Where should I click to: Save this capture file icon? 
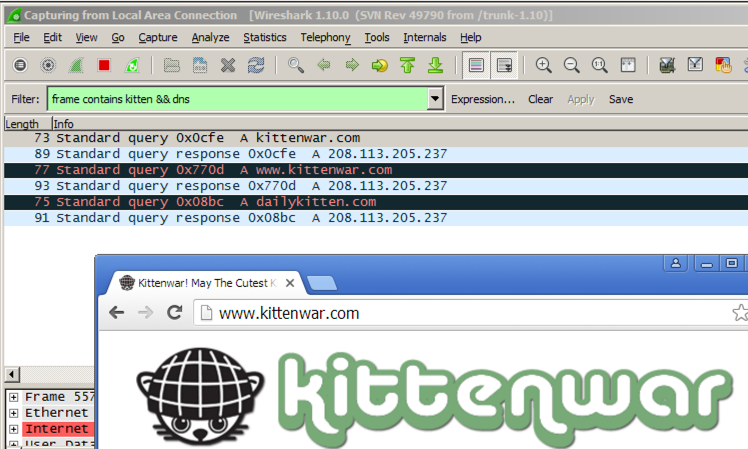(200, 65)
